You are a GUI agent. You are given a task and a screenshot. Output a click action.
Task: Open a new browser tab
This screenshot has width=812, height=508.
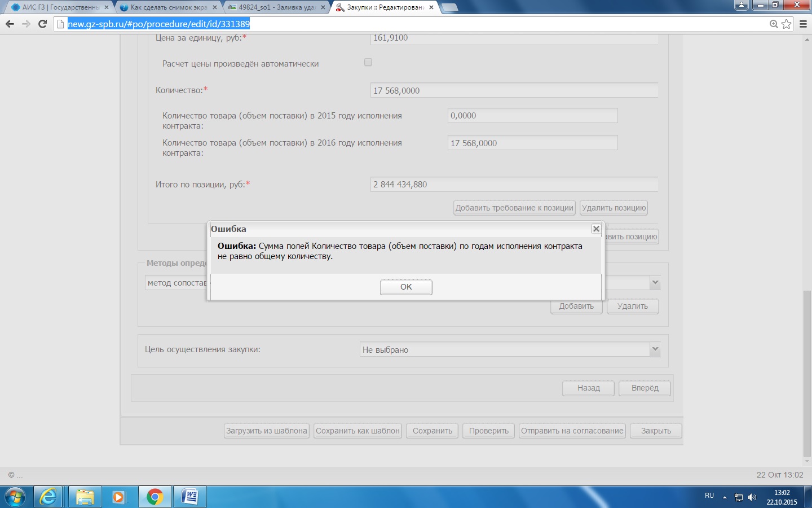[x=449, y=7]
